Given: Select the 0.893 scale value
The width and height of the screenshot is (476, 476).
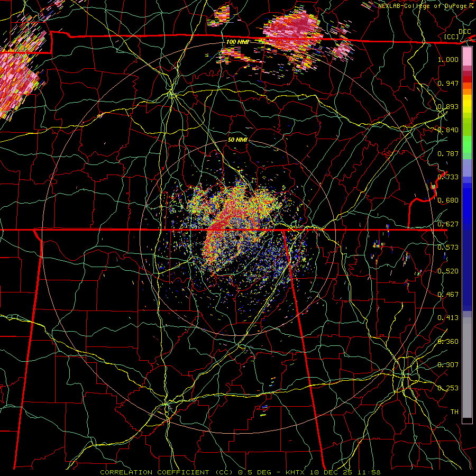Looking at the screenshot, I should (448, 106).
